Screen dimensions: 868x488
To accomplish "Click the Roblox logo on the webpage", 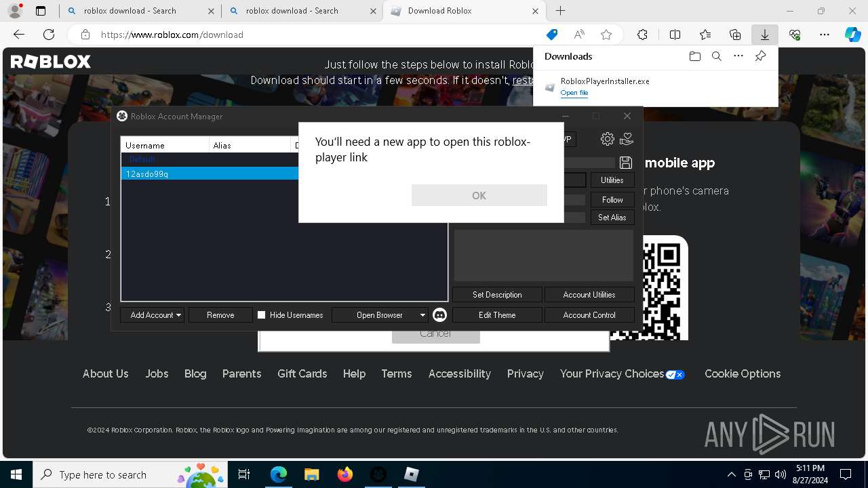I will point(50,62).
